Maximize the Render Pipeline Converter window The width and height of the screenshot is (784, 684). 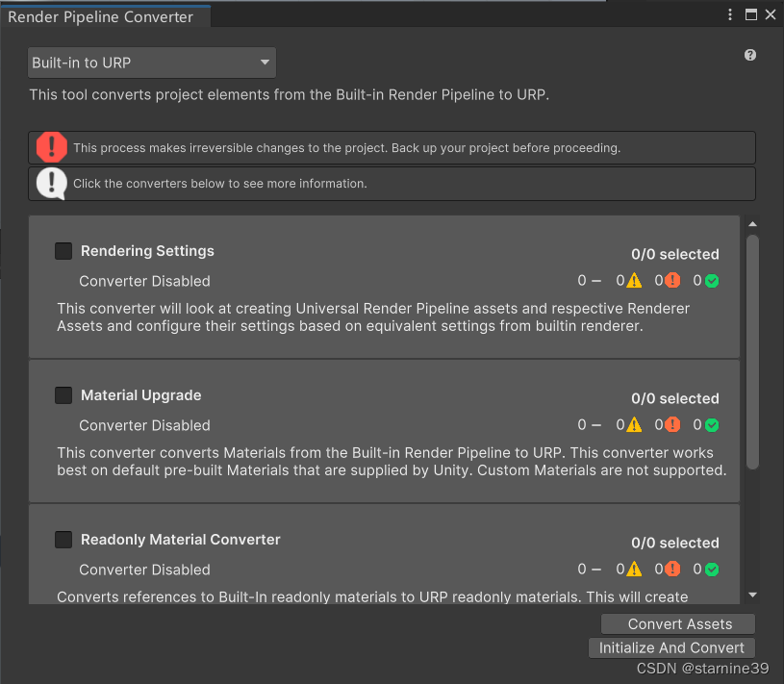pyautogui.click(x=751, y=14)
